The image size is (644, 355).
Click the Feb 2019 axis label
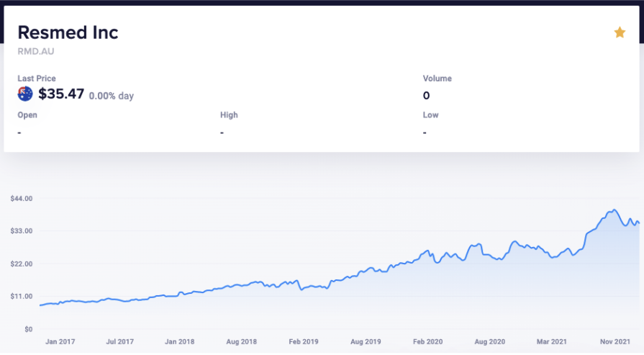tap(304, 341)
